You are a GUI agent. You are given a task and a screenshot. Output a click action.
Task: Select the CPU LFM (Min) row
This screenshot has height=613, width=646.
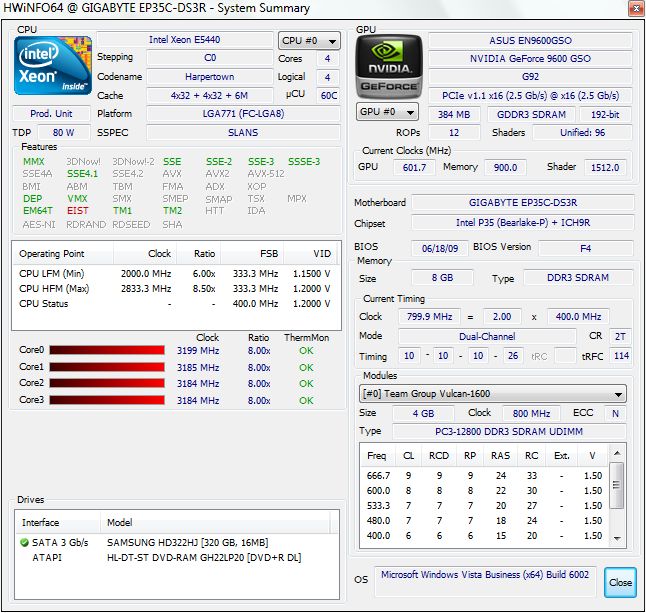(175, 274)
